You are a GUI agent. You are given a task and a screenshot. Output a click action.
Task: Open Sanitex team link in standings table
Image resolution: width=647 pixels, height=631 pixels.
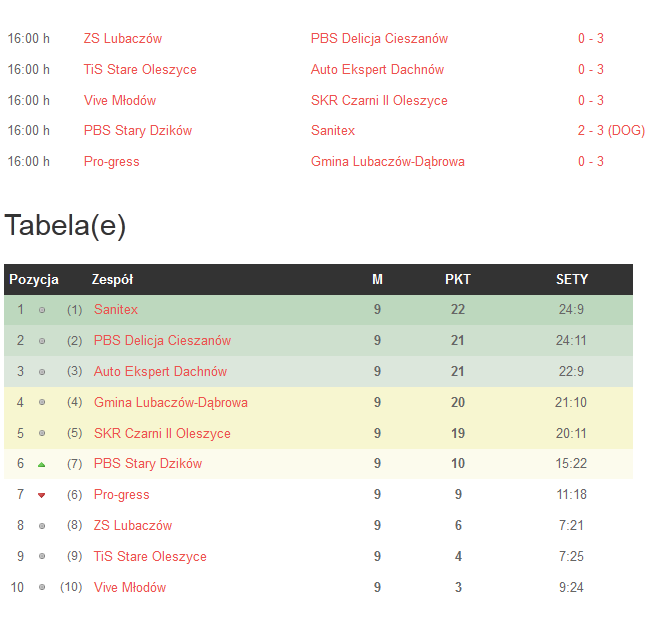tap(116, 310)
